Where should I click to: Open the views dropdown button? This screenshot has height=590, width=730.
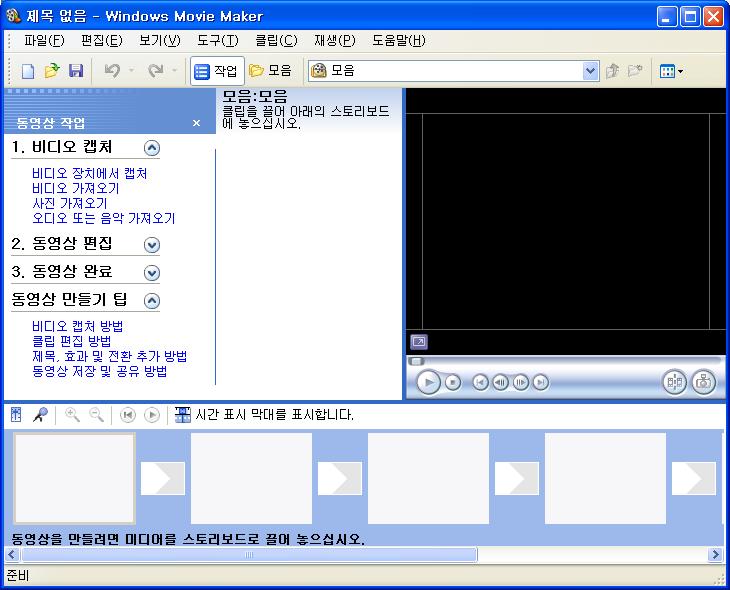tap(671, 71)
